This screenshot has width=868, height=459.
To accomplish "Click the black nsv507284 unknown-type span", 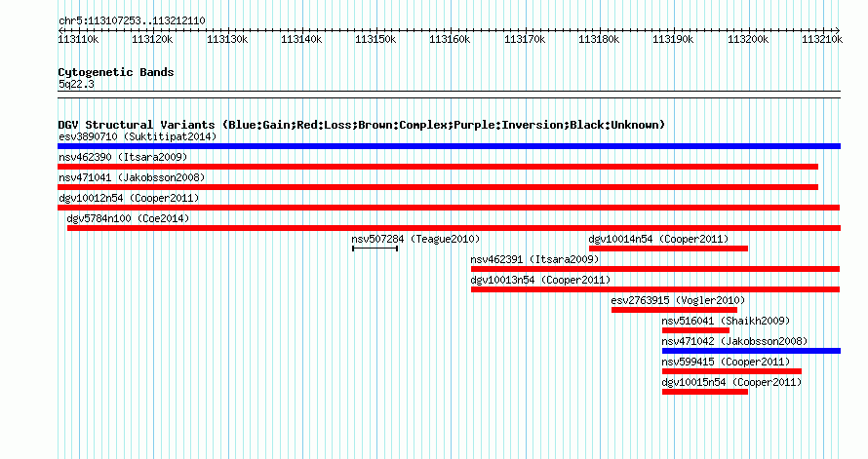I will (375, 249).
